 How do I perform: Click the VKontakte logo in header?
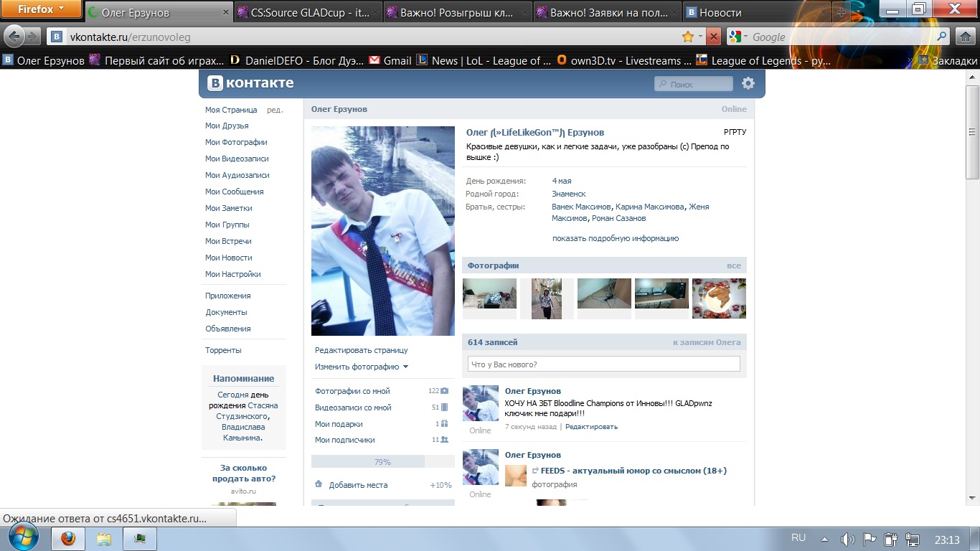pos(250,83)
